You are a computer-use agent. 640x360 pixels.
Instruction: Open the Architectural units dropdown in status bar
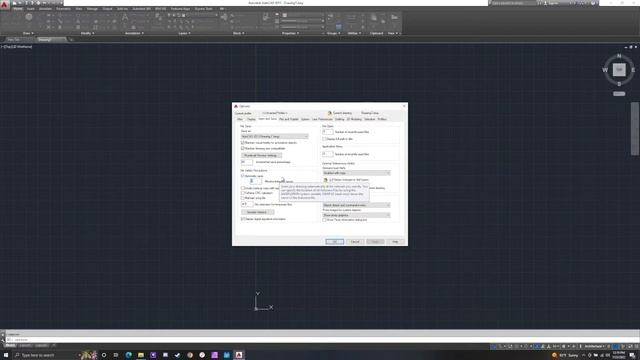[595, 347]
